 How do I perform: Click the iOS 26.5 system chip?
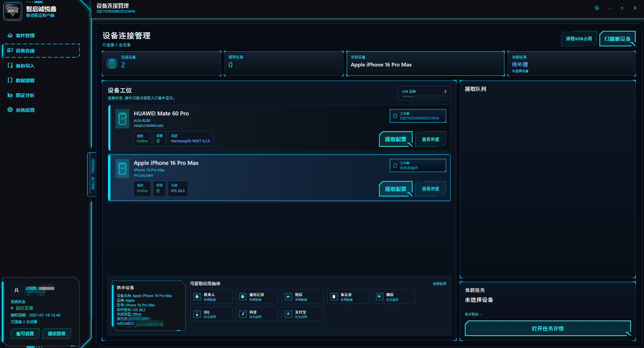pyautogui.click(x=178, y=189)
